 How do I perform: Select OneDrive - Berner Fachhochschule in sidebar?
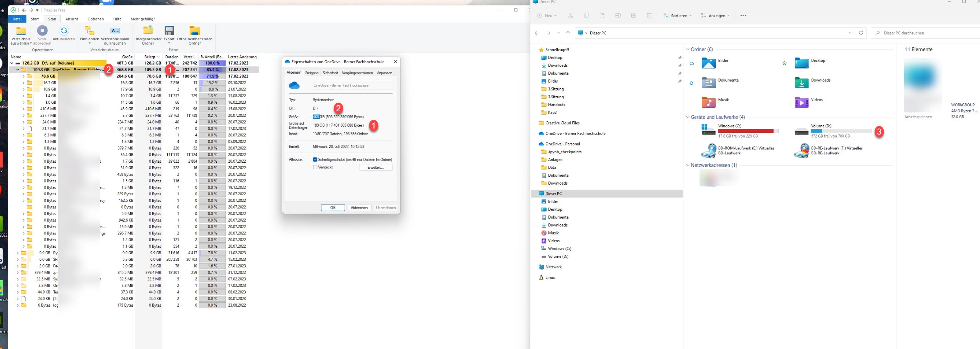click(575, 134)
